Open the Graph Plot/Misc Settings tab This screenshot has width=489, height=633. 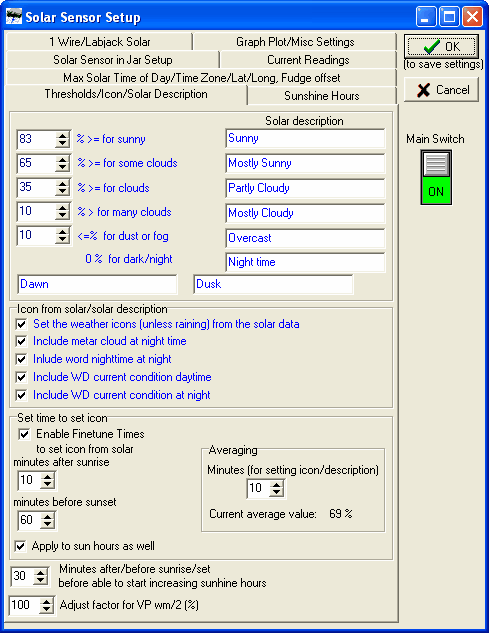click(295, 42)
